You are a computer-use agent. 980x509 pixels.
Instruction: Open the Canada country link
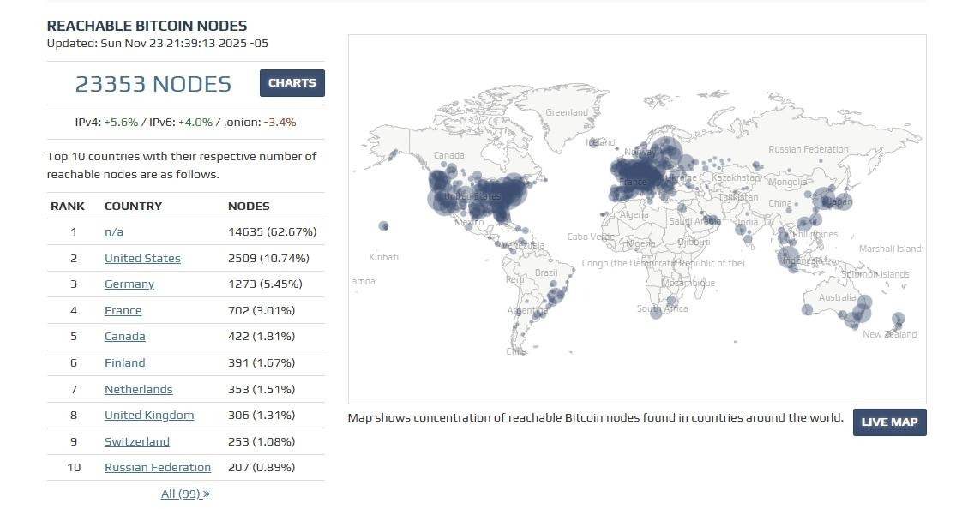coord(124,336)
